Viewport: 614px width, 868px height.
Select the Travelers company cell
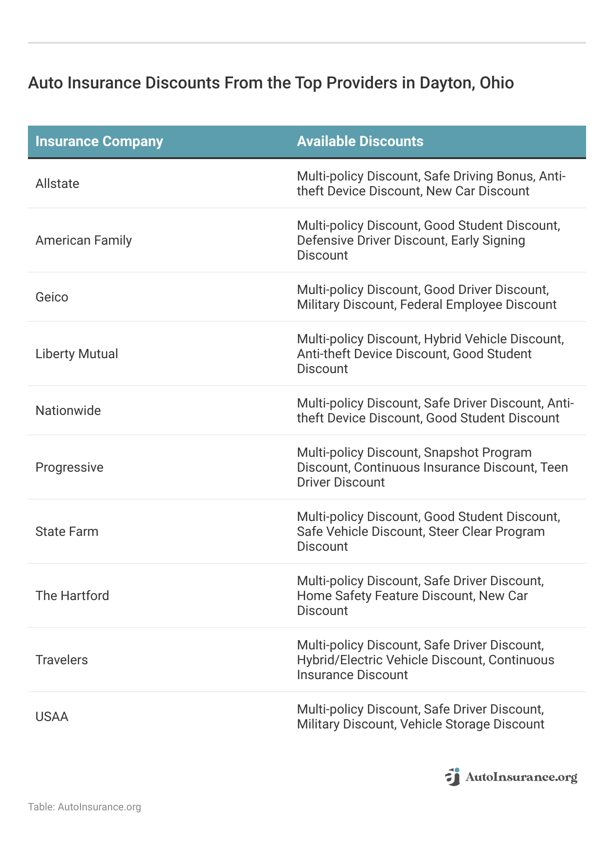click(x=61, y=660)
